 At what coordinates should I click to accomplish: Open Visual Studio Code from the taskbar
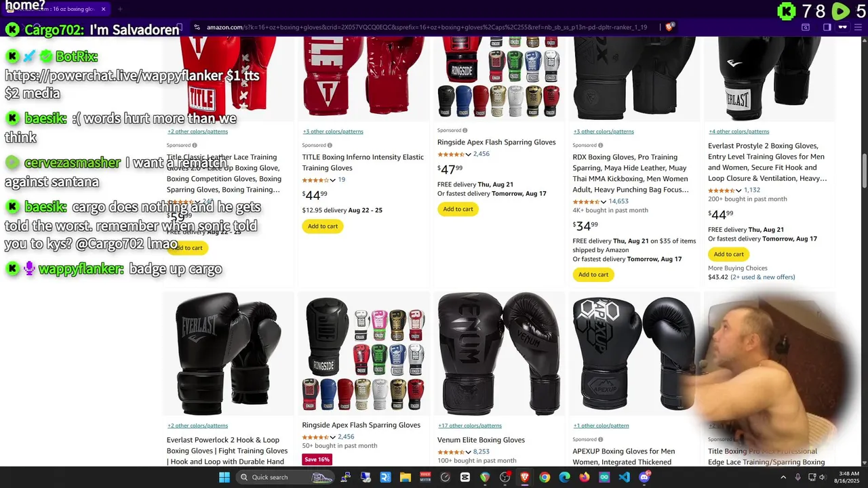point(625,477)
